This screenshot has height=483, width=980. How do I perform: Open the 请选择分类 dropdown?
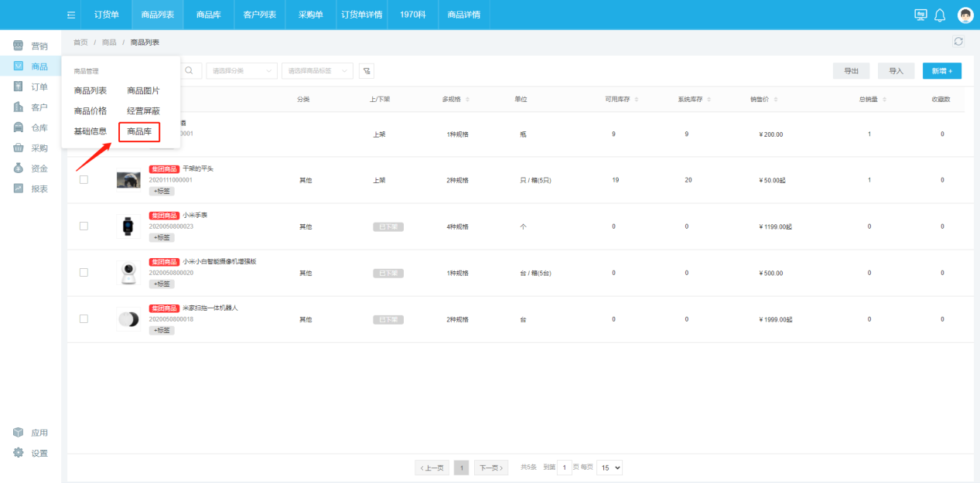241,70
